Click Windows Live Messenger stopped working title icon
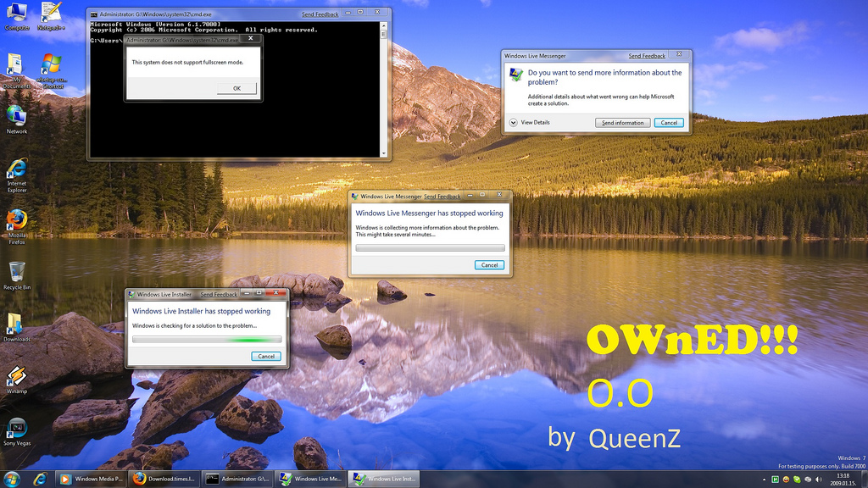This screenshot has width=868, height=488. click(355, 196)
